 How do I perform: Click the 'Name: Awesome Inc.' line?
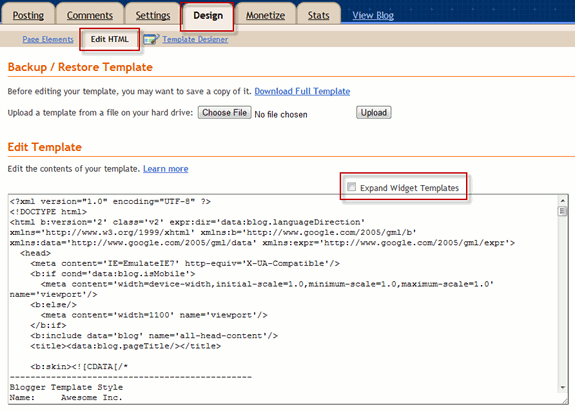(66, 397)
